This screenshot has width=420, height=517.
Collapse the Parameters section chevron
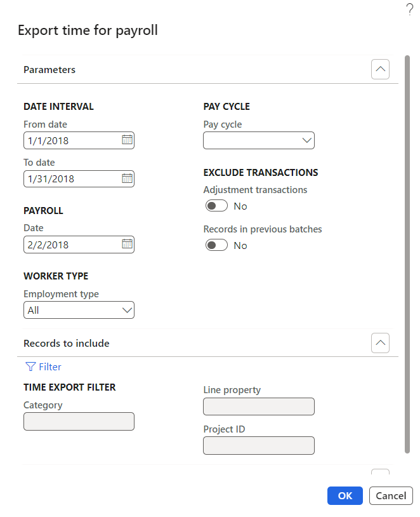tap(380, 69)
